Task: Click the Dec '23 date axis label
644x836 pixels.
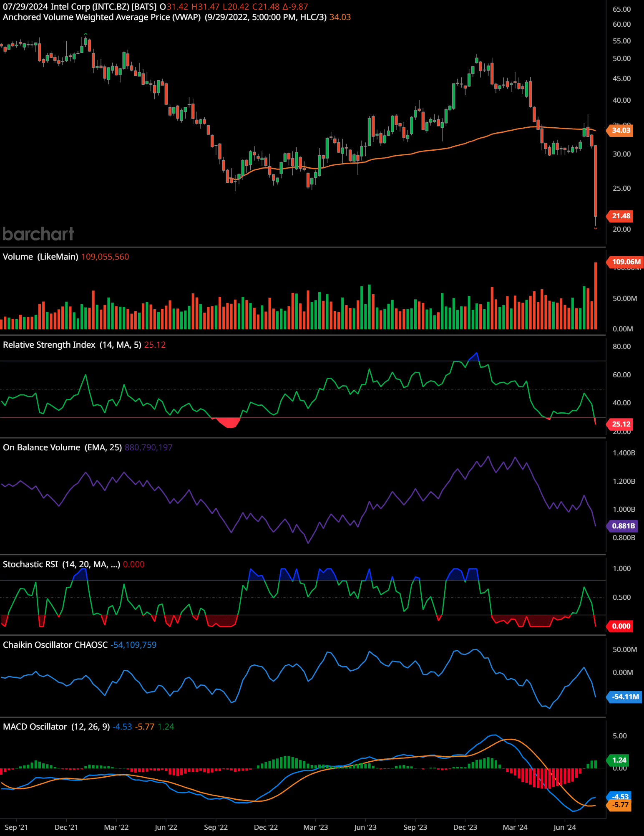Action: coord(465,827)
